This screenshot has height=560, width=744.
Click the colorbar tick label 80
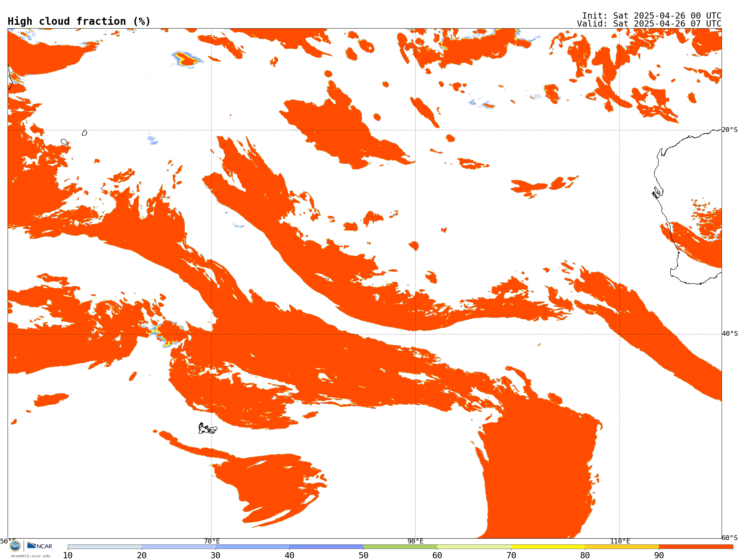coord(585,556)
